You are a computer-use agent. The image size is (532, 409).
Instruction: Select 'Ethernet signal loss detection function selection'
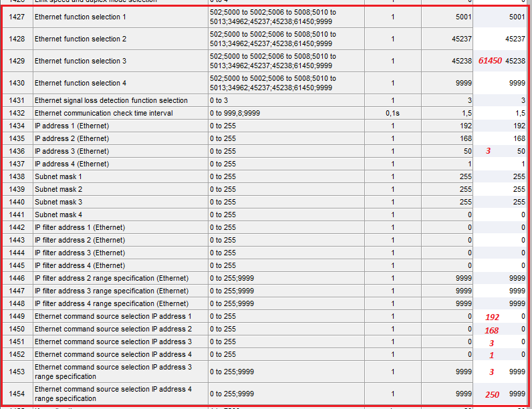[120, 101]
